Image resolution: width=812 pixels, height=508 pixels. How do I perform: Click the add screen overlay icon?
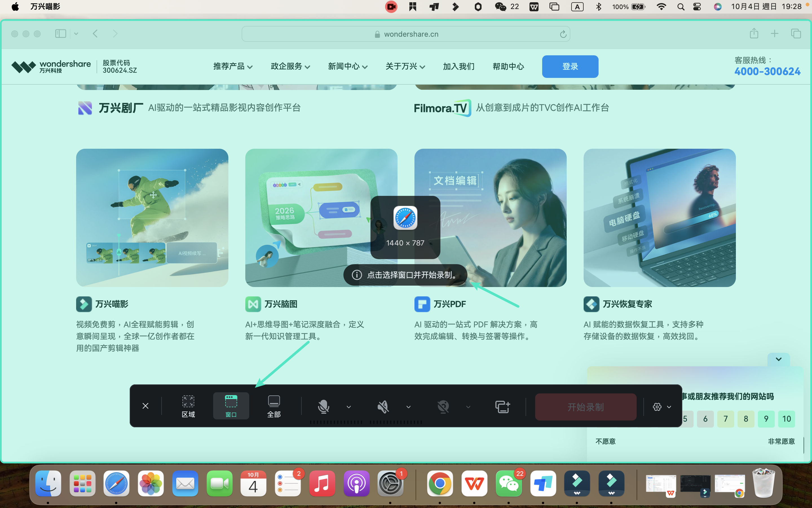click(x=503, y=406)
